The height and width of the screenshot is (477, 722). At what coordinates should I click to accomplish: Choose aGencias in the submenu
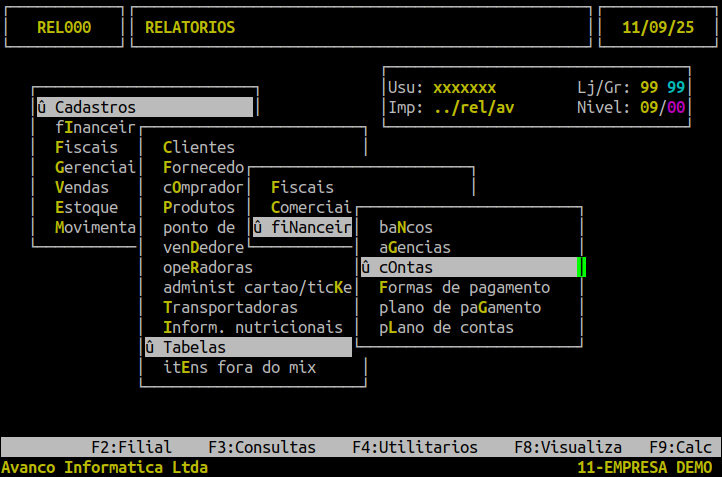click(415, 247)
